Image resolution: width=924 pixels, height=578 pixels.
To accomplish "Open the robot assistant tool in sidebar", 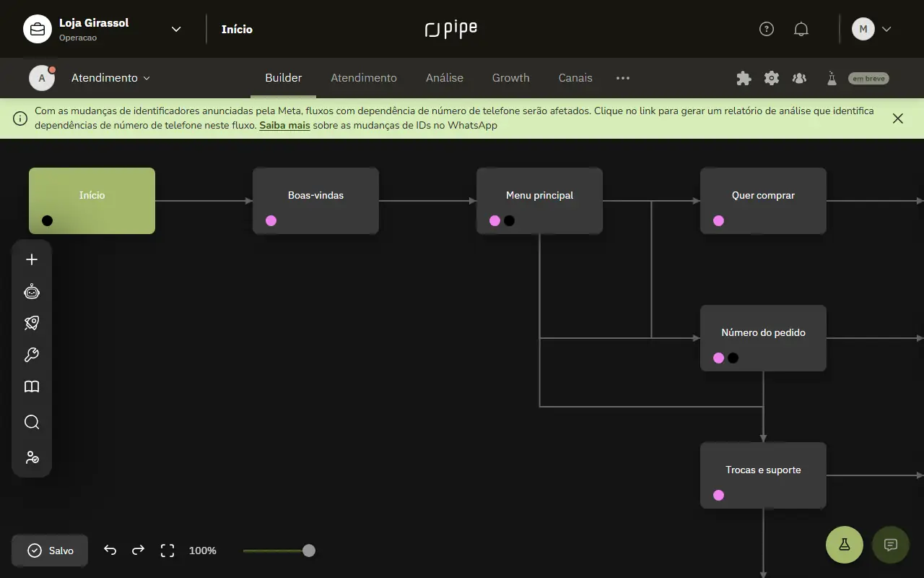I will pos(32,291).
